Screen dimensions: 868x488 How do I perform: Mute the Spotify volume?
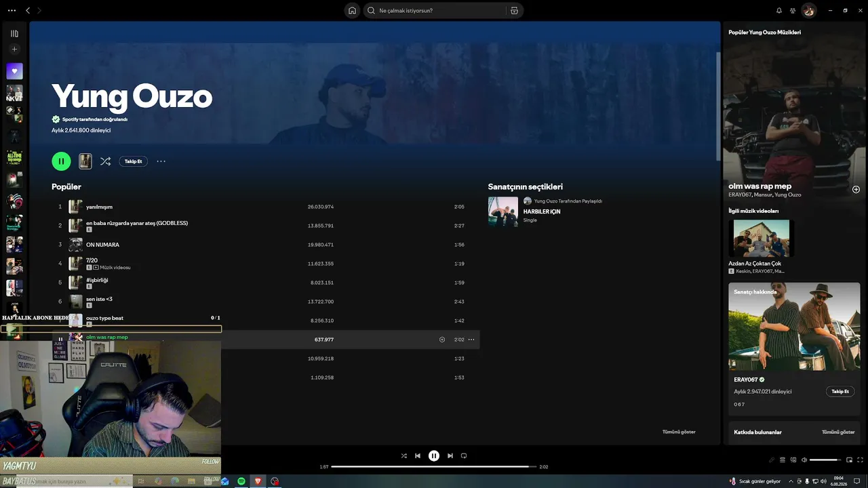click(804, 460)
